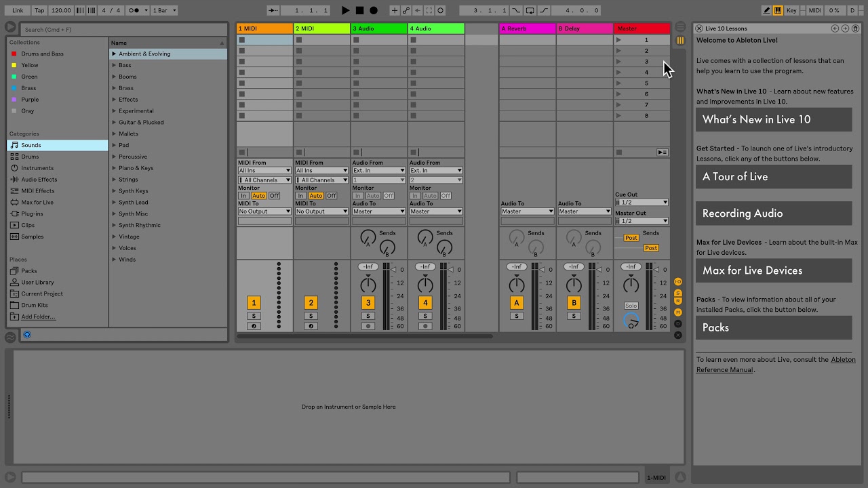
Task: Enable MIDI Arrangement Overdub plus button
Action: pos(395,10)
